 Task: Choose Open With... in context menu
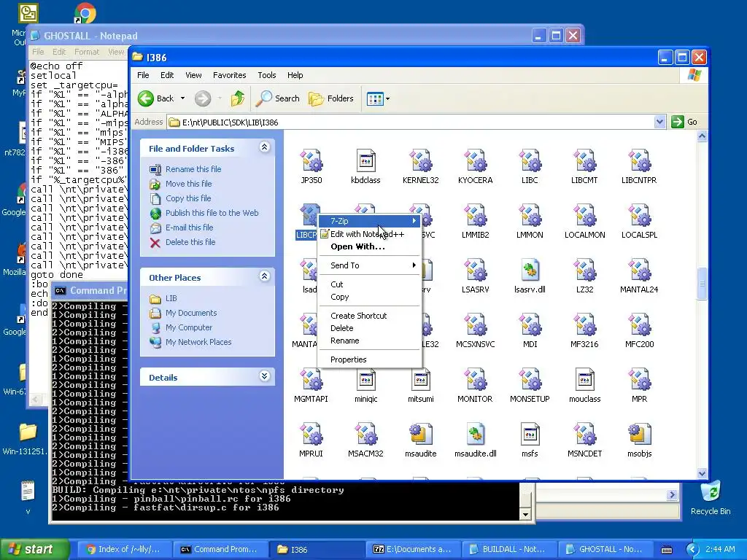(x=370, y=246)
